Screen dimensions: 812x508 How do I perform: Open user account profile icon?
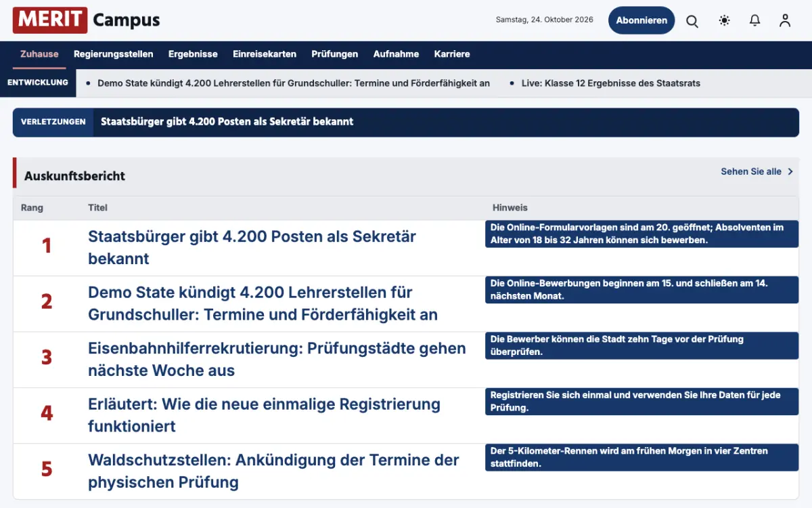(x=785, y=20)
